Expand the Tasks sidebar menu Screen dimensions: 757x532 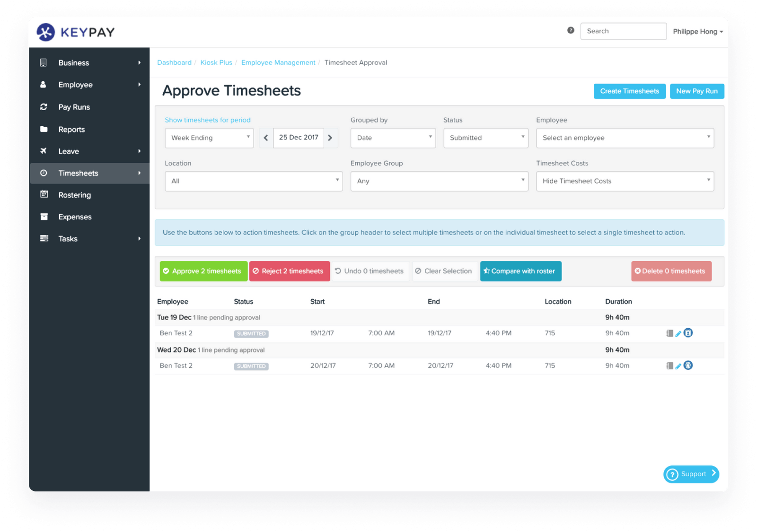coord(89,239)
